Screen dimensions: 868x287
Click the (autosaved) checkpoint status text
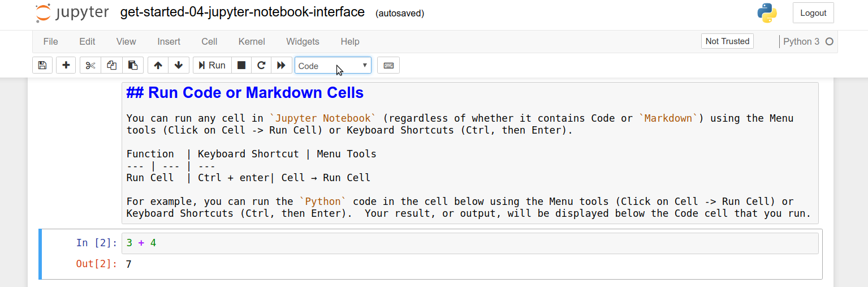click(400, 13)
